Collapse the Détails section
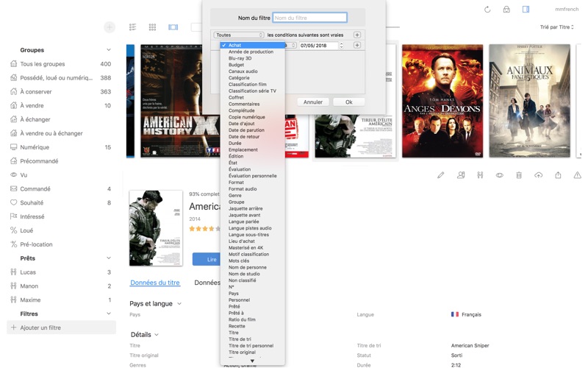The height and width of the screenshot is (368, 588). [x=157, y=335]
